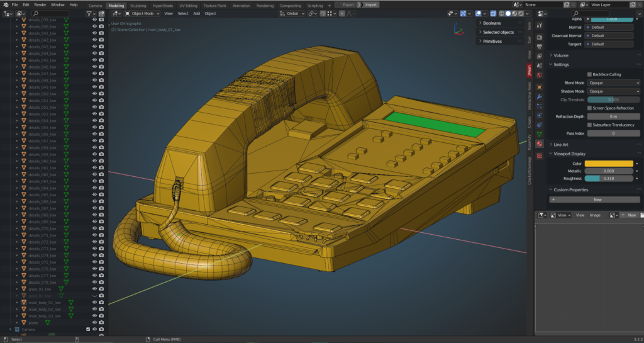Open the Render properties tab icon
The height and width of the screenshot is (343, 644).
[x=539, y=37]
